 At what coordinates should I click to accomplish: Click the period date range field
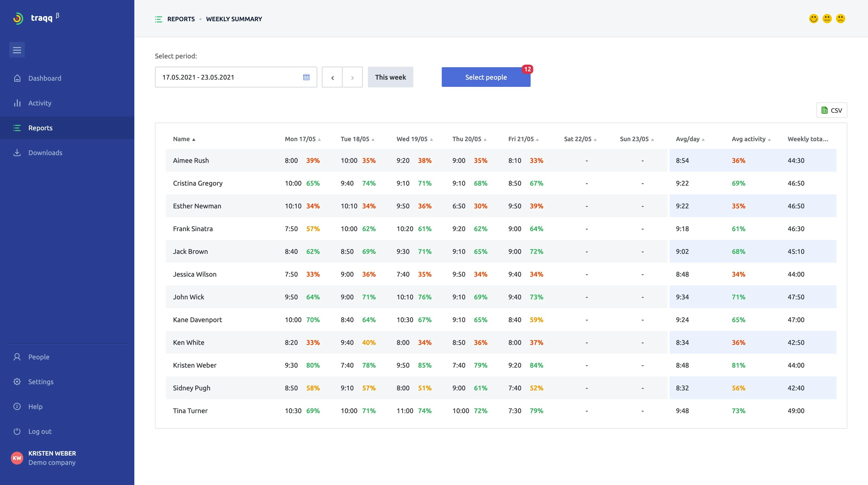[x=229, y=77]
